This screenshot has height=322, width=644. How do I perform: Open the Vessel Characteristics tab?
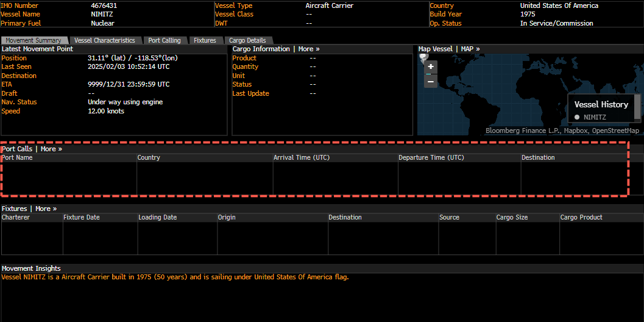[105, 40]
